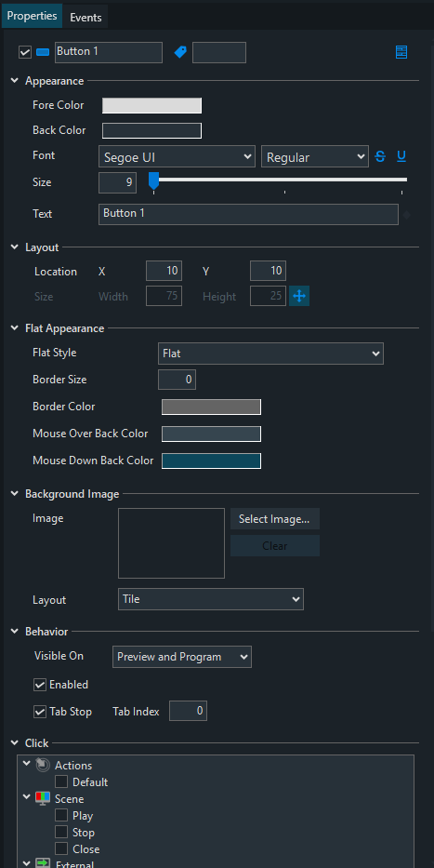
Task: Check the Play option under Scene
Action: tap(61, 815)
